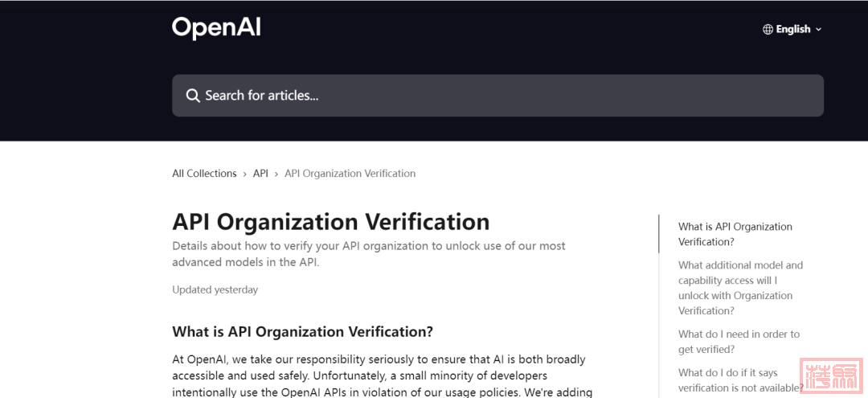The height and width of the screenshot is (398, 868).
Task: Click the Updated yesterday text
Action: coord(215,289)
